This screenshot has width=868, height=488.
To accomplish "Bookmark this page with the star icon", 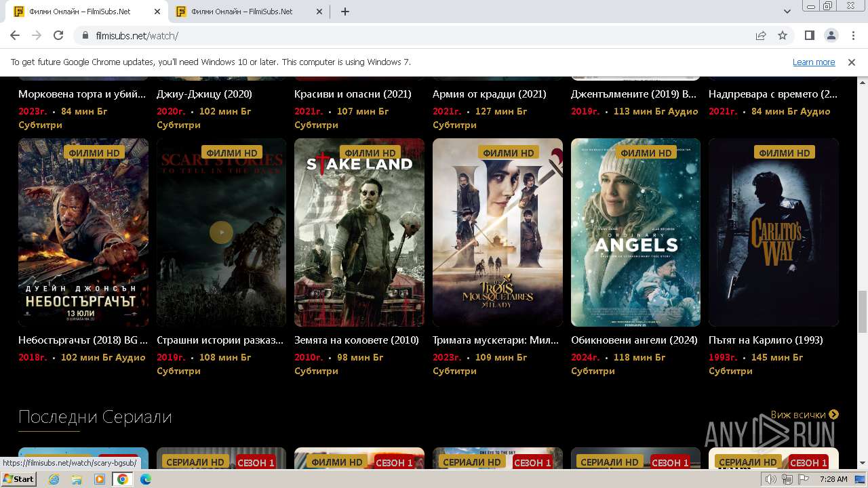I will (x=783, y=35).
